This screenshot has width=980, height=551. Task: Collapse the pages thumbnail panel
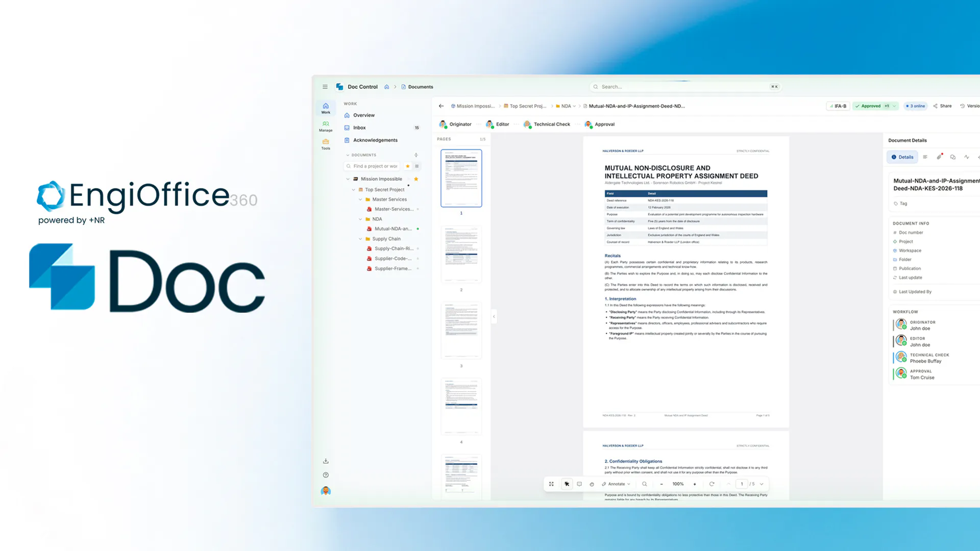(x=494, y=317)
